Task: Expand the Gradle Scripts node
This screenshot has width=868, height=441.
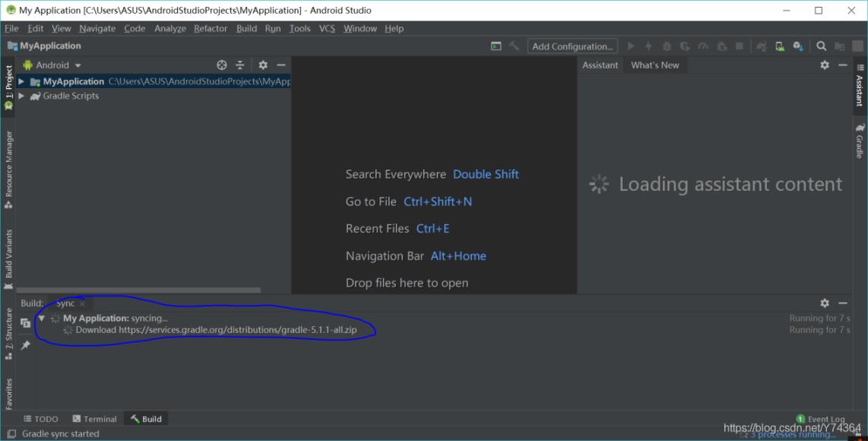Action: 21,97
